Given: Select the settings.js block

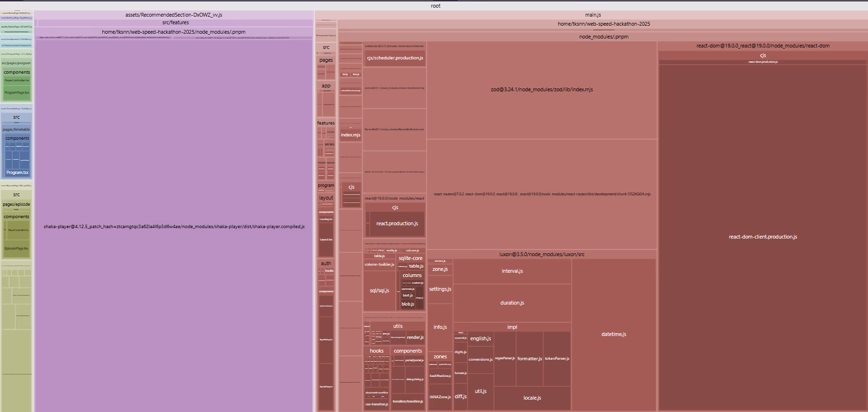Looking at the screenshot, I should point(440,289).
